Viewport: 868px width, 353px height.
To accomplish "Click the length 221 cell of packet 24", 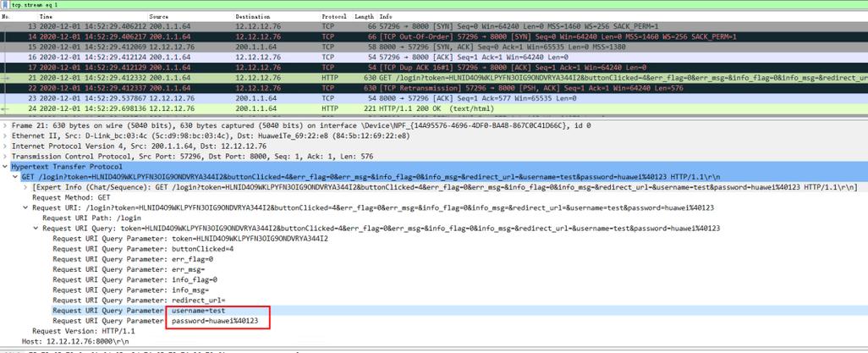I will click(369, 108).
